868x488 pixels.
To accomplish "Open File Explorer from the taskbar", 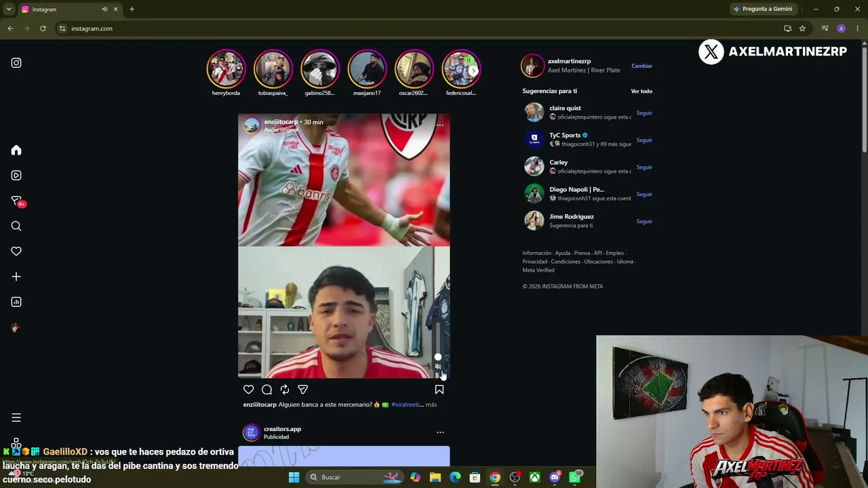I will (x=435, y=477).
